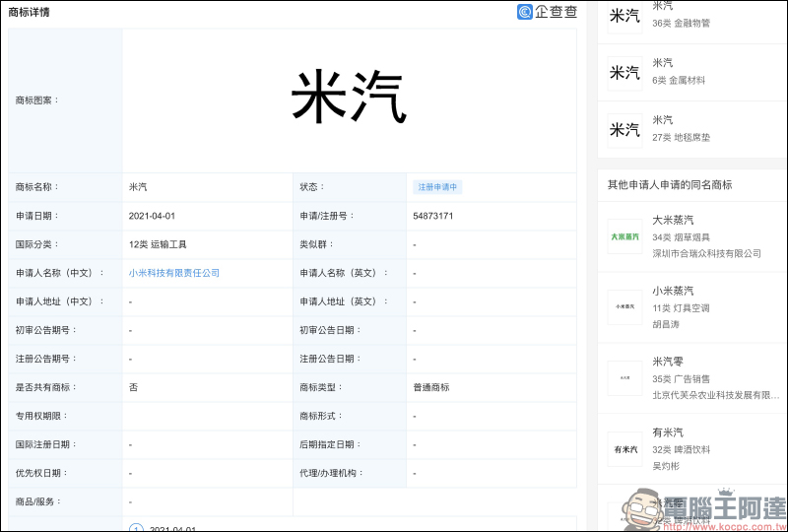Screen dimensions: 788x532
Task: Visit applicant 胡昌涛
Action: (x=667, y=324)
